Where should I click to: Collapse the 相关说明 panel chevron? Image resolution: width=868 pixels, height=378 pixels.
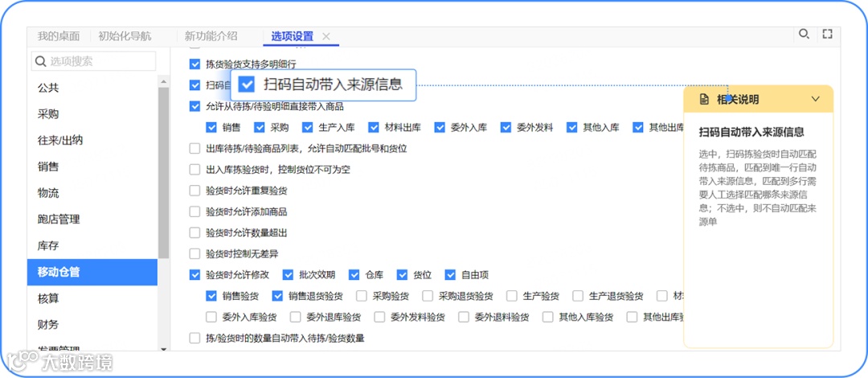(x=815, y=99)
